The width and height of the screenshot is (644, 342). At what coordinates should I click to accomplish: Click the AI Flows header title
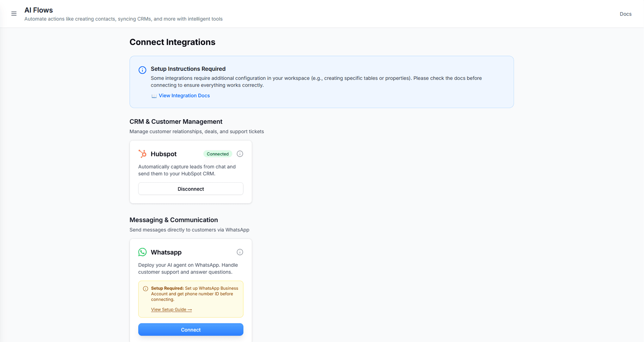[38, 10]
